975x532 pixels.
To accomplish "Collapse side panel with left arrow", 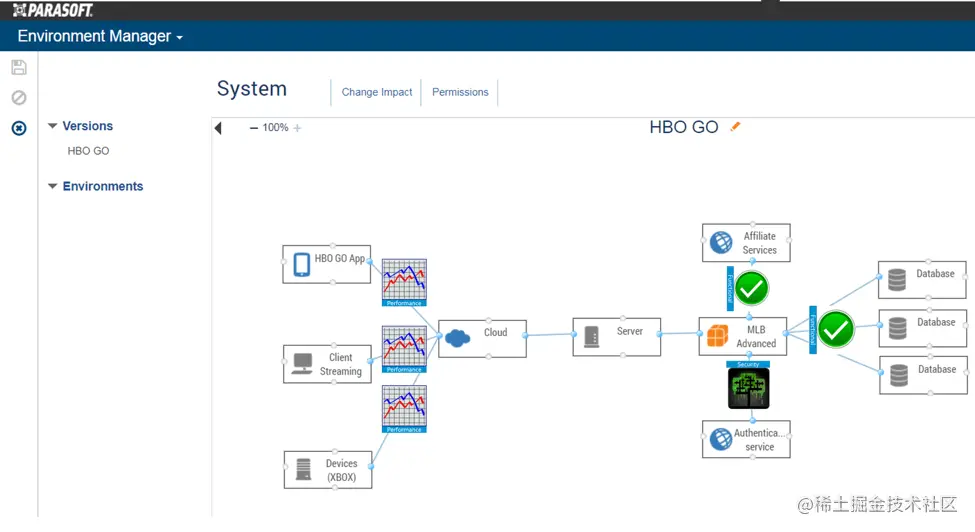I will [218, 128].
